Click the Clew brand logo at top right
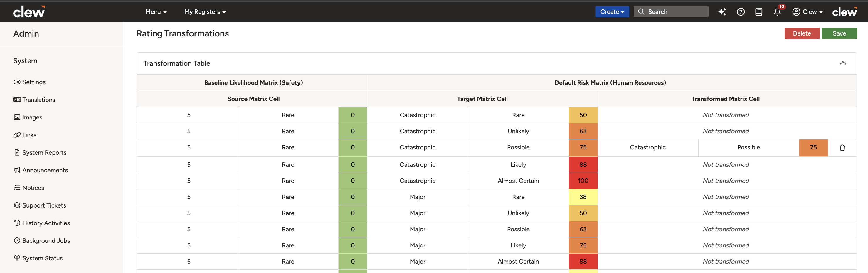The width and height of the screenshot is (868, 273). pyautogui.click(x=845, y=12)
